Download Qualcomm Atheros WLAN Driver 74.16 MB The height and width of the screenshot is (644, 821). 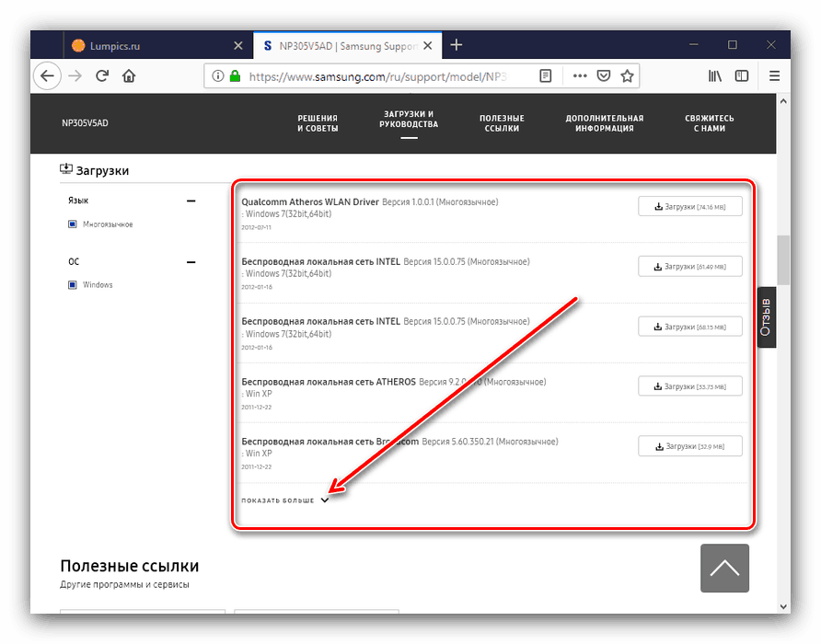[x=690, y=206]
